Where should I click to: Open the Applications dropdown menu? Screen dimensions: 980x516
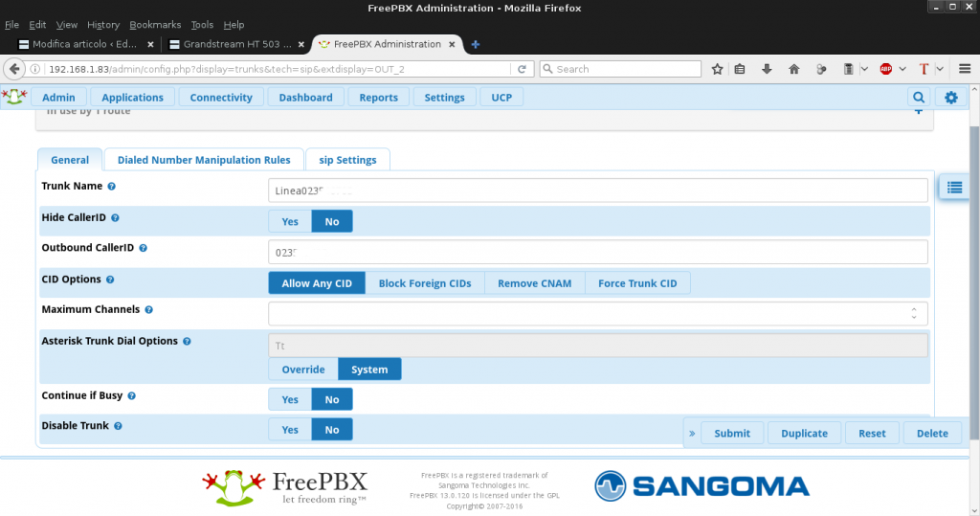point(132,98)
